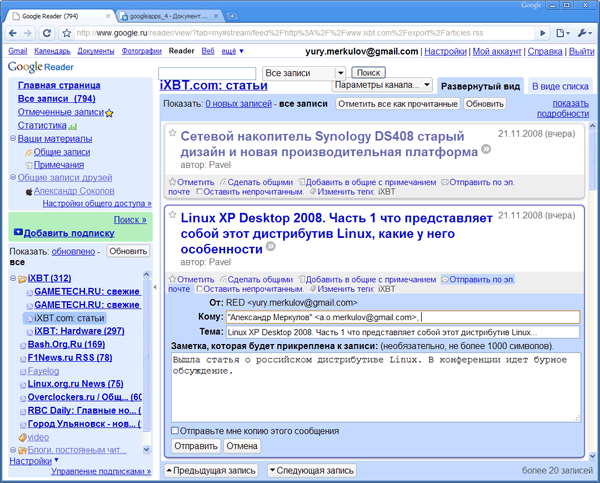Collapse the Общие записи друзей section

pyautogui.click(x=13, y=177)
